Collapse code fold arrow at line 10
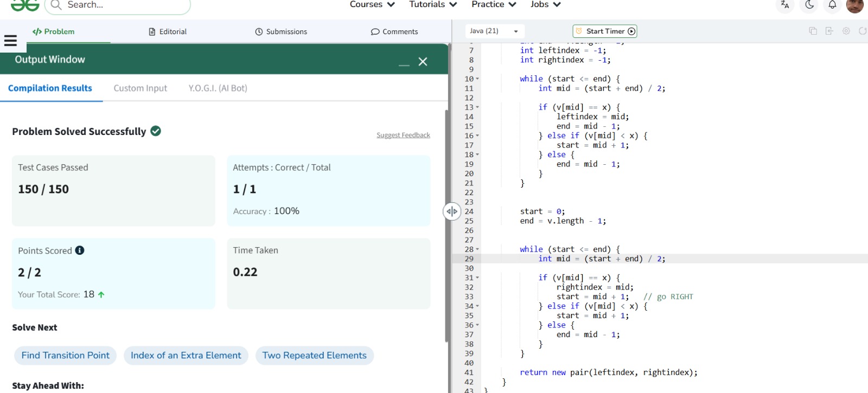Screen dimensions: 868x393 (x=477, y=79)
